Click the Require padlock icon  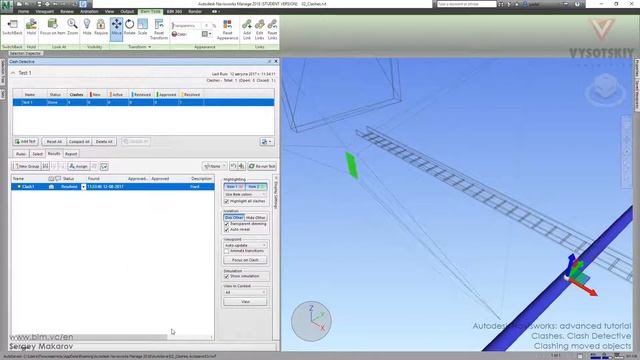pos(101,24)
